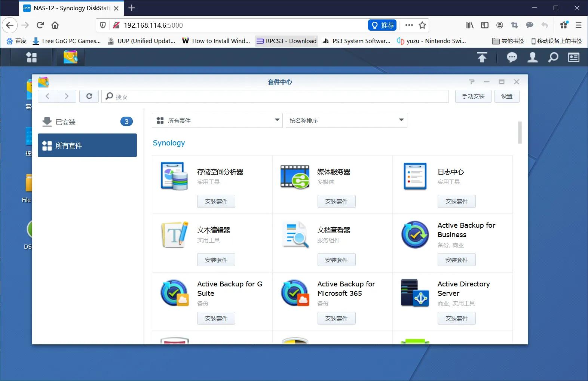Click the Active Backup for Business icon
This screenshot has width=588, height=381.
415,235
